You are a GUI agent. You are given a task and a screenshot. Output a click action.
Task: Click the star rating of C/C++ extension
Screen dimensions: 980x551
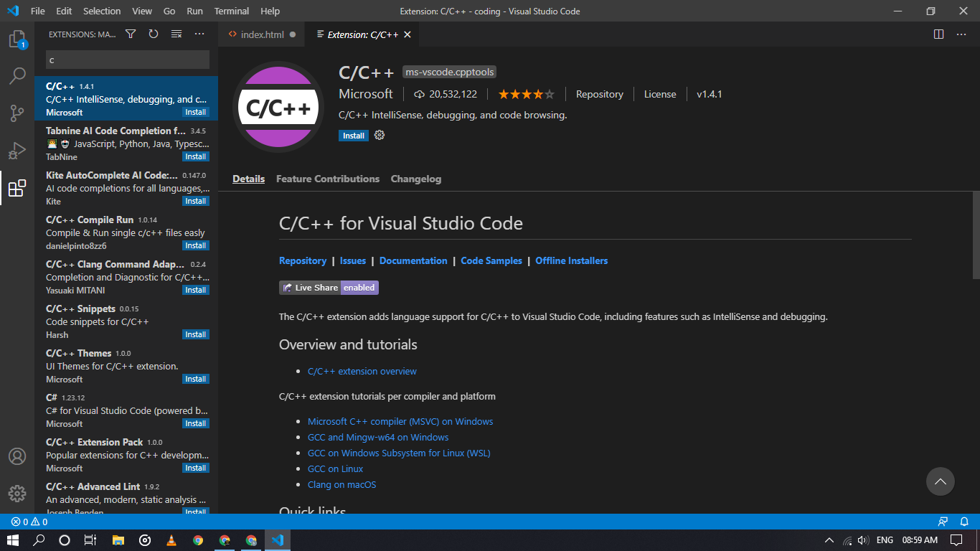pos(527,94)
